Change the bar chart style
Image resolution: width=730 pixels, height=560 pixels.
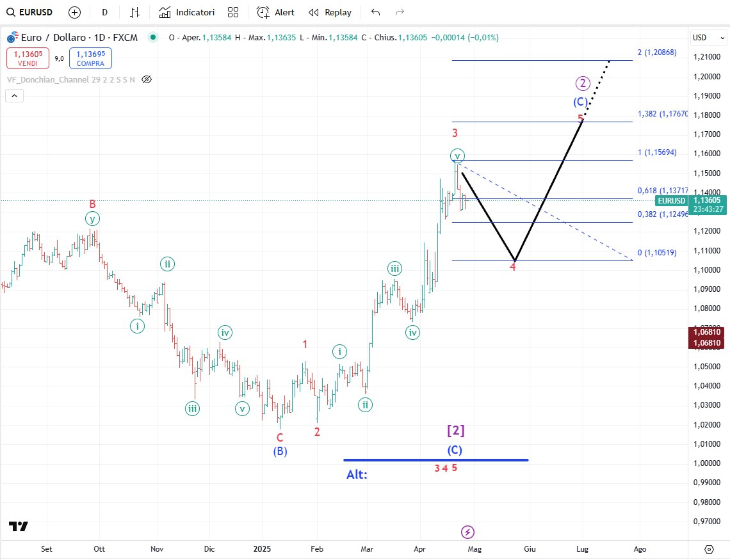click(134, 13)
